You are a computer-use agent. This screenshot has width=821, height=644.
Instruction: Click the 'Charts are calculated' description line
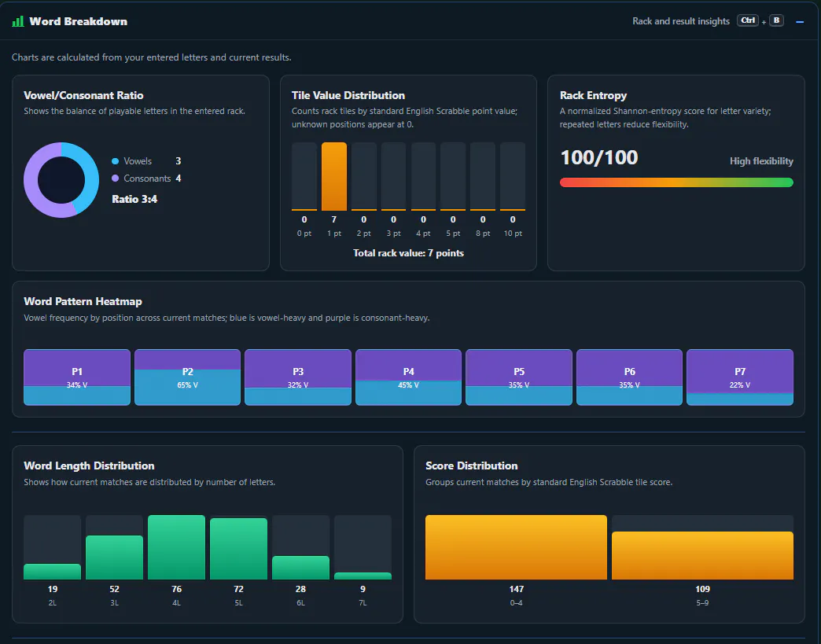click(x=151, y=57)
